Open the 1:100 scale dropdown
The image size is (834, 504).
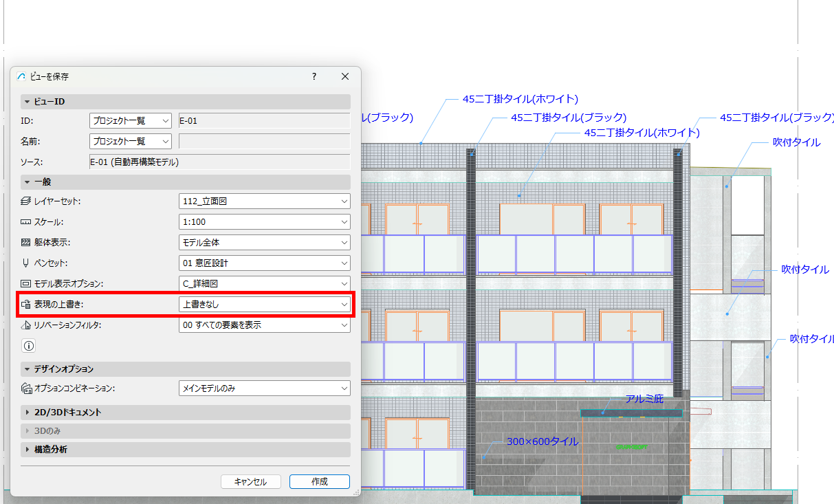264,222
